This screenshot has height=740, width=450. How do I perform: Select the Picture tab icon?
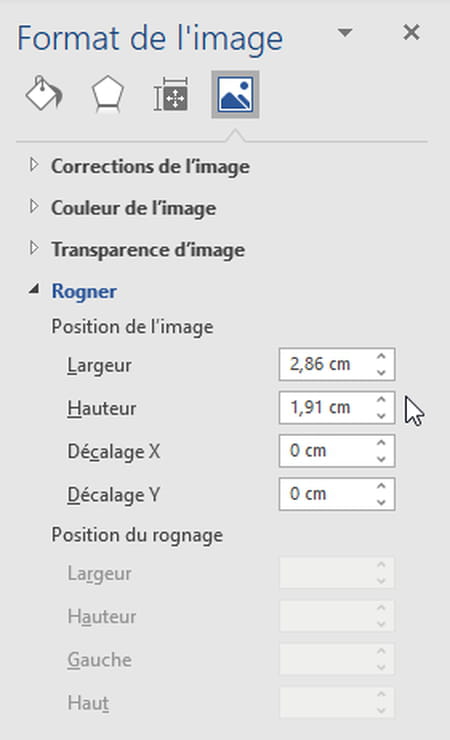point(235,94)
